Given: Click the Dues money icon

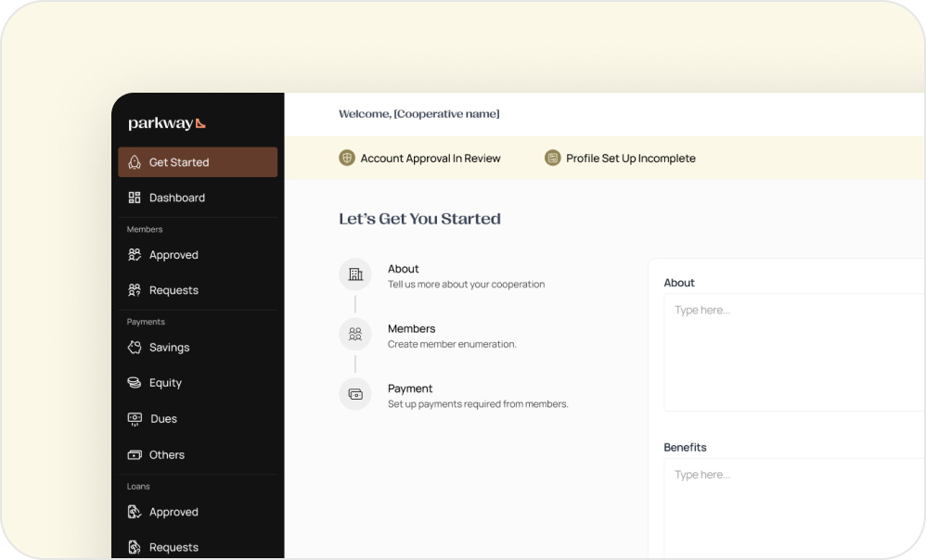Looking at the screenshot, I should pos(135,419).
